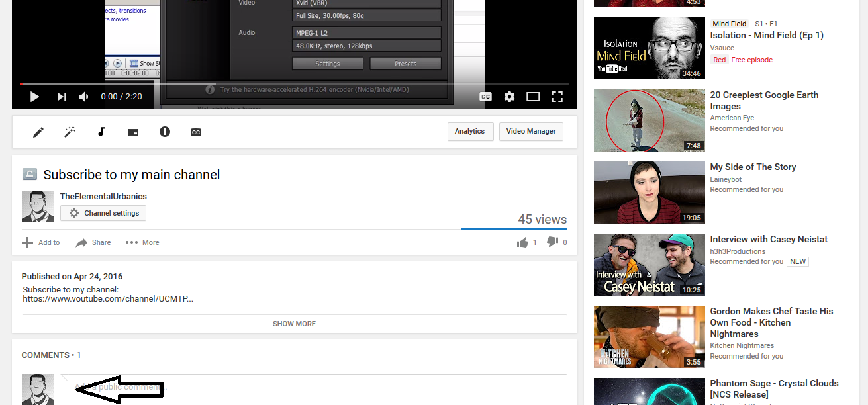Open the info cards icon
868x405 pixels.
165,132
